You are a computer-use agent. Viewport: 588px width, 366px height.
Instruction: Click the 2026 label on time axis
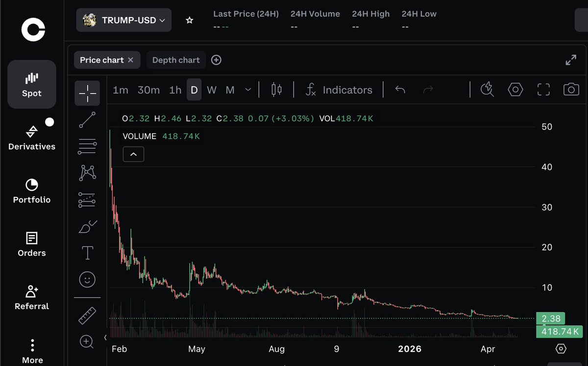(410, 349)
